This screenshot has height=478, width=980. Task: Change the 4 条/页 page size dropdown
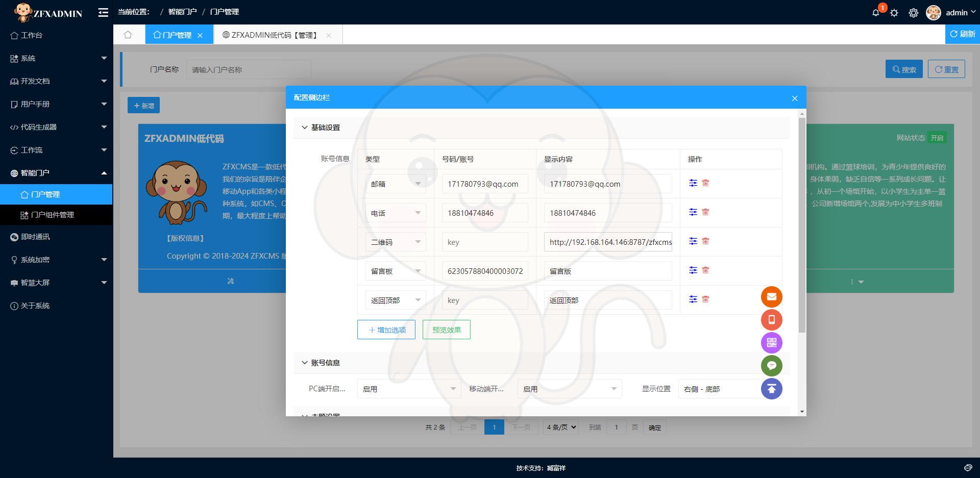click(x=560, y=427)
